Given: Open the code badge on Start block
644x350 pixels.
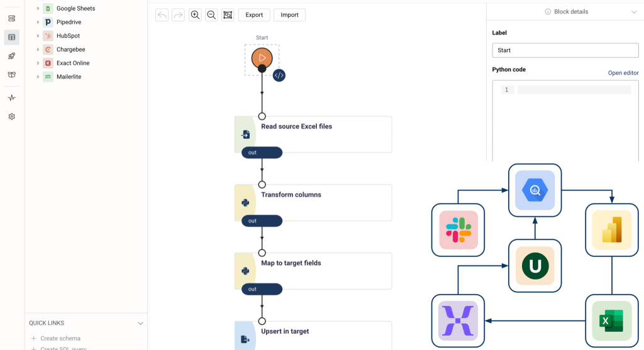Looking at the screenshot, I should coord(279,75).
